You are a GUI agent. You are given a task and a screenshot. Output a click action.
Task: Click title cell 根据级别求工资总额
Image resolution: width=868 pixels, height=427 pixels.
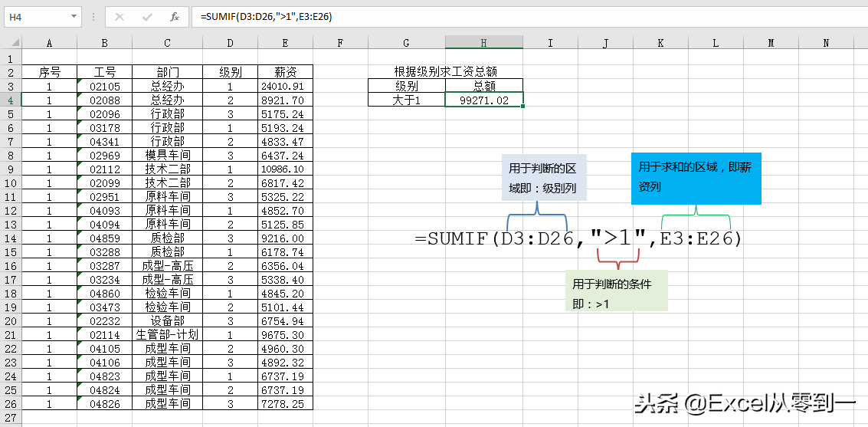click(445, 72)
